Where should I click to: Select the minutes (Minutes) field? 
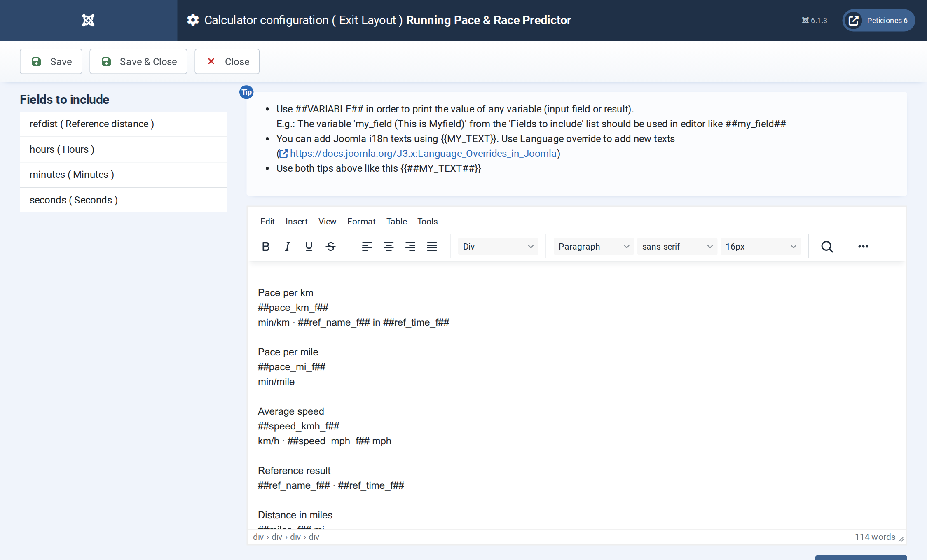pos(123,175)
